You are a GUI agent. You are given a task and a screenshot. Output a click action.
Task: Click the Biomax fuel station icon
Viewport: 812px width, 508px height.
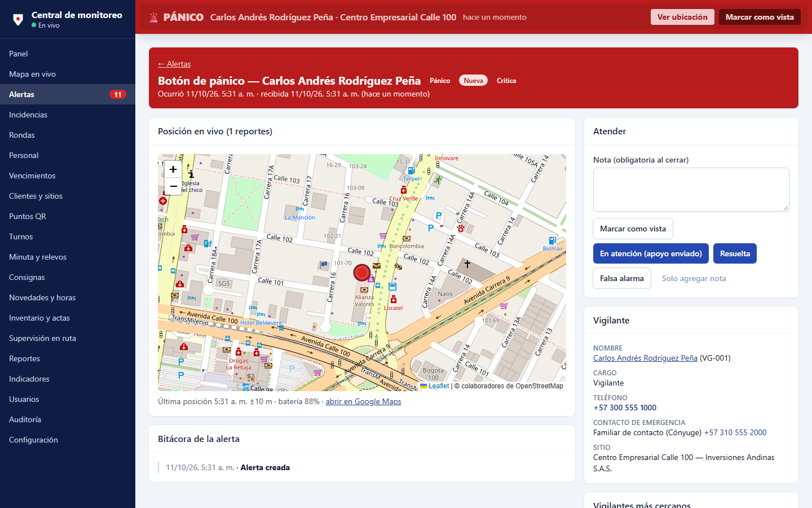click(x=553, y=240)
